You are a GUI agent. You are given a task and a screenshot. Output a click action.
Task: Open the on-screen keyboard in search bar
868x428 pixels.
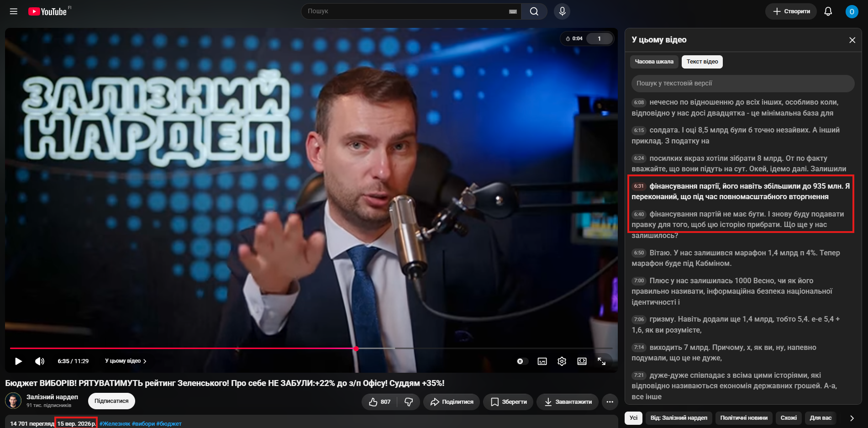513,11
